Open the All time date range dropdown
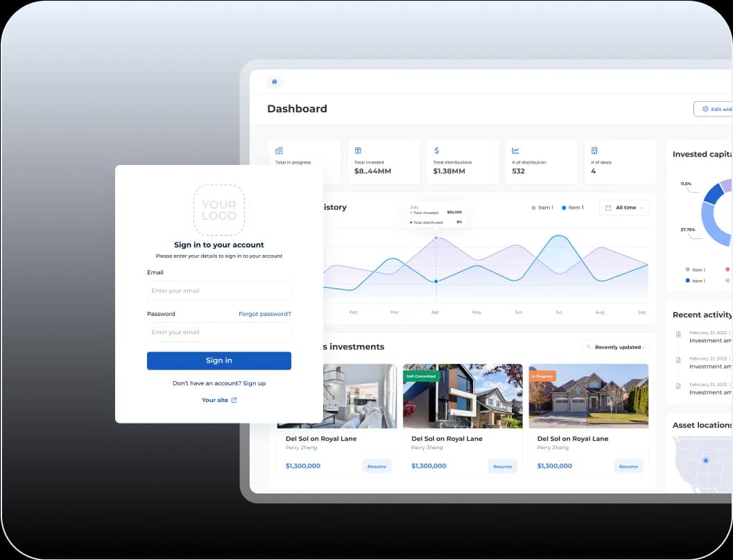Screen dimensions: 733x560 pyautogui.click(x=623, y=208)
